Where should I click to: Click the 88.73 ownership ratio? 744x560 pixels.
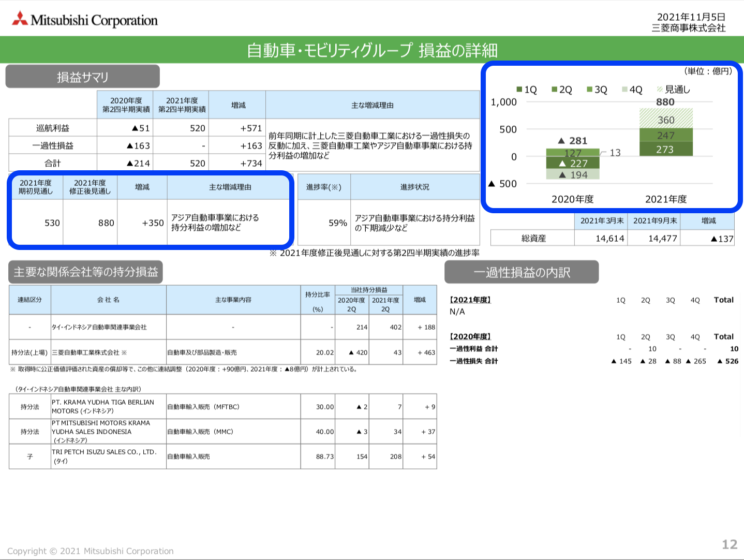coord(325,456)
